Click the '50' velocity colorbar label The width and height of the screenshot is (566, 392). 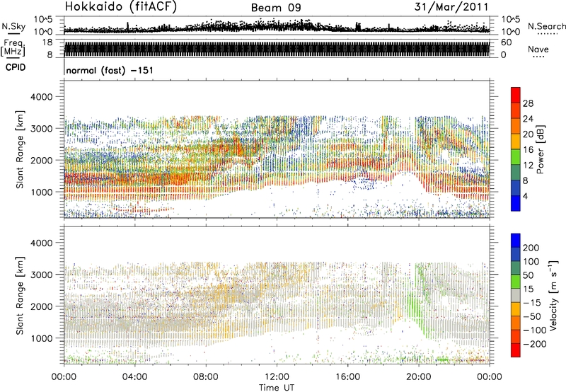[528, 275]
